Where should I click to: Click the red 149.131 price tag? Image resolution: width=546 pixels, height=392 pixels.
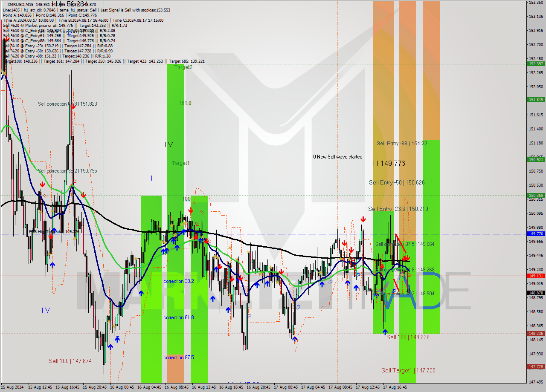(536, 276)
